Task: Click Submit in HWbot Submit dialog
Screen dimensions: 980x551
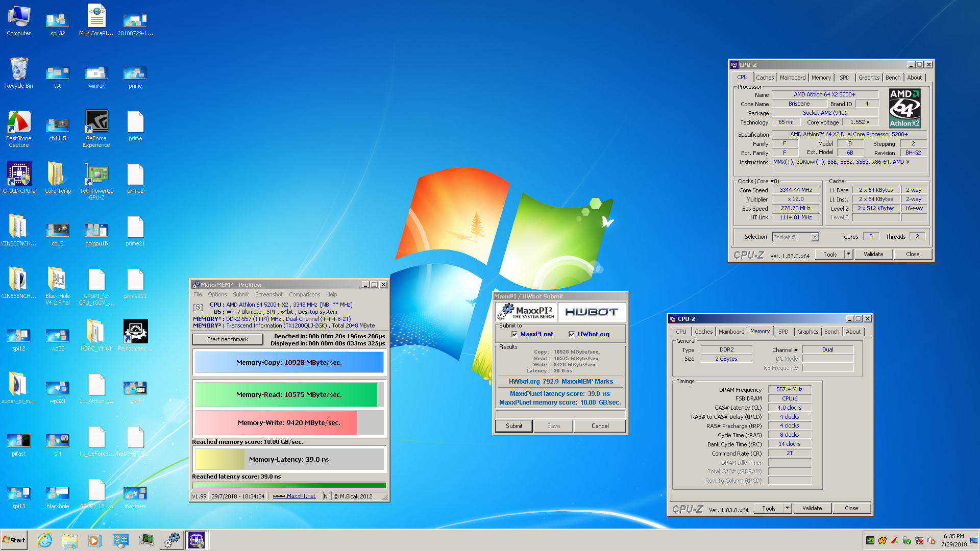Action: [x=514, y=426]
